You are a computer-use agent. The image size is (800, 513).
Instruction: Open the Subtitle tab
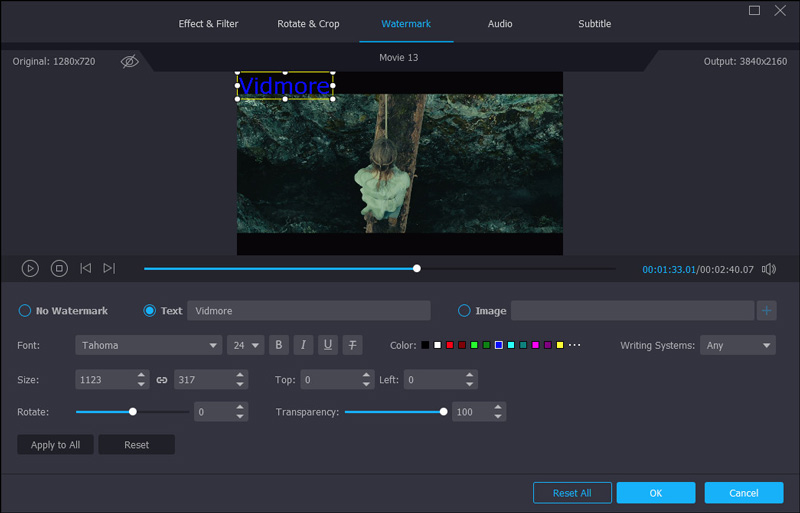(594, 23)
